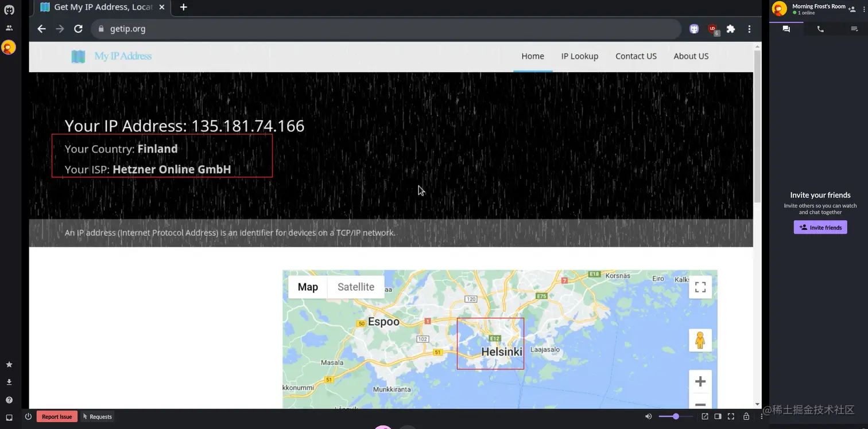
Task: Open the uBlock Origin extension
Action: point(712,29)
